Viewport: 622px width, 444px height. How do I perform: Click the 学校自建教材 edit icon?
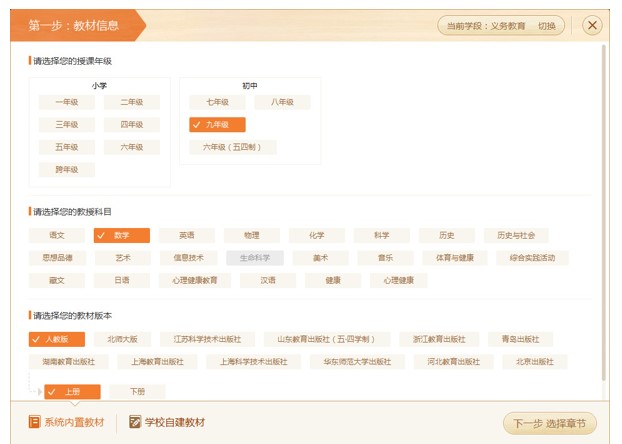(x=135, y=421)
